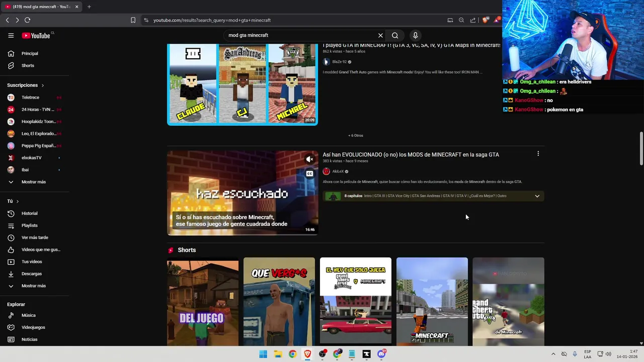
Task: Open File Explorer from taskbar
Action: pyautogui.click(x=278, y=354)
